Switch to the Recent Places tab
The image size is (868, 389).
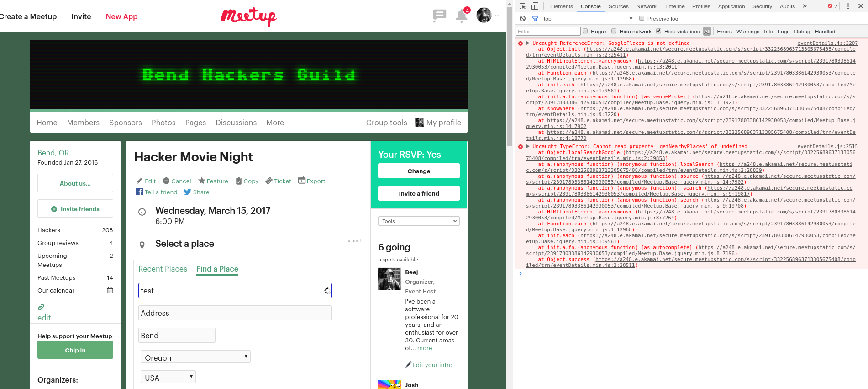[163, 269]
